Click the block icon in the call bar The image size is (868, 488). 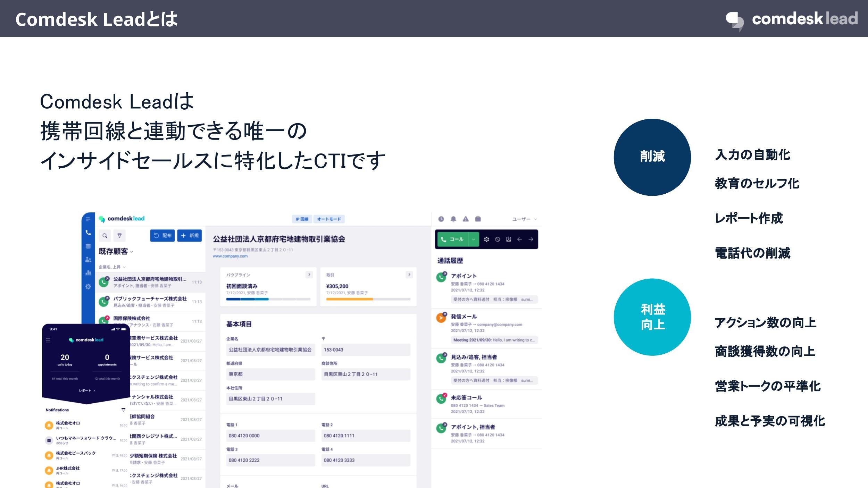click(x=498, y=239)
